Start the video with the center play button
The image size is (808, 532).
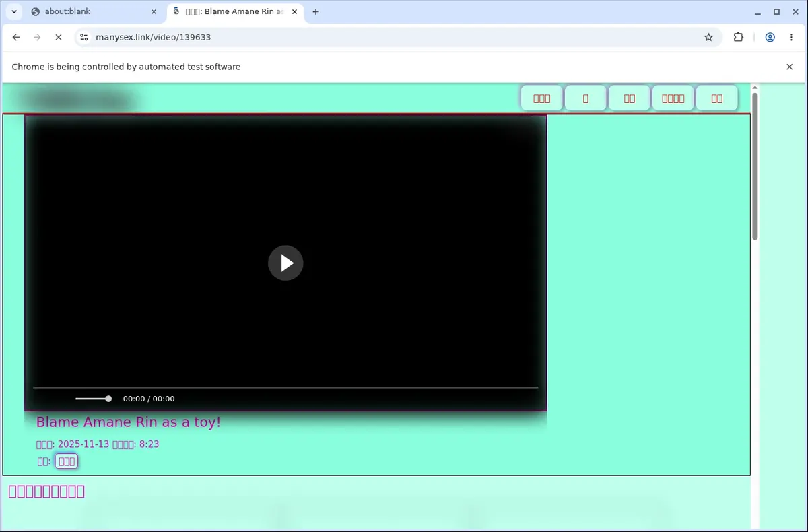coord(285,263)
